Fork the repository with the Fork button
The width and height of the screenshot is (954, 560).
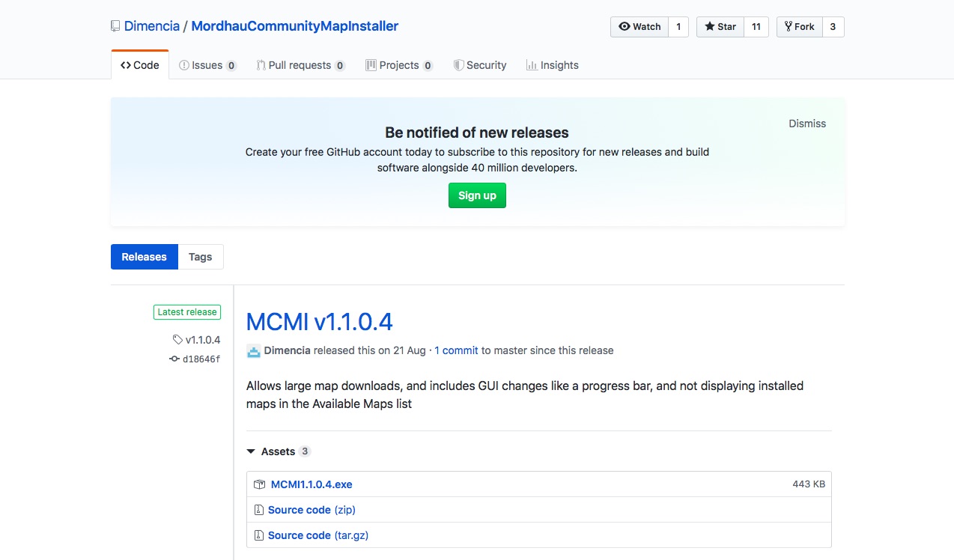800,27
